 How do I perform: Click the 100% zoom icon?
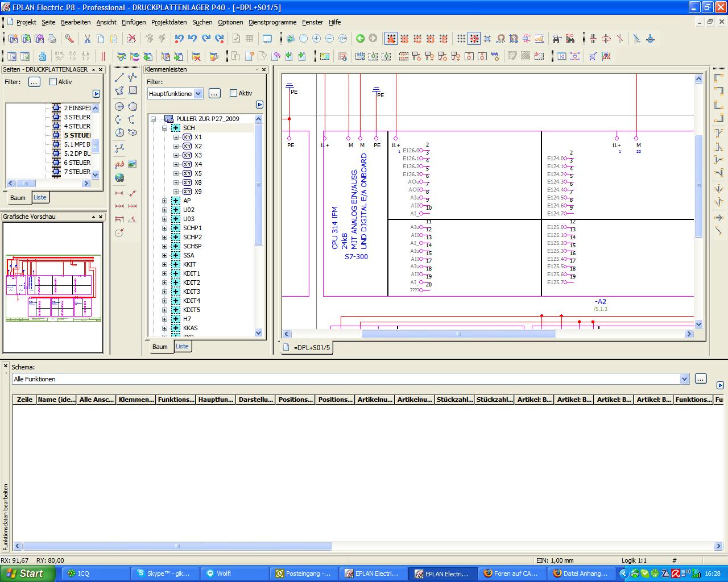click(x=342, y=39)
